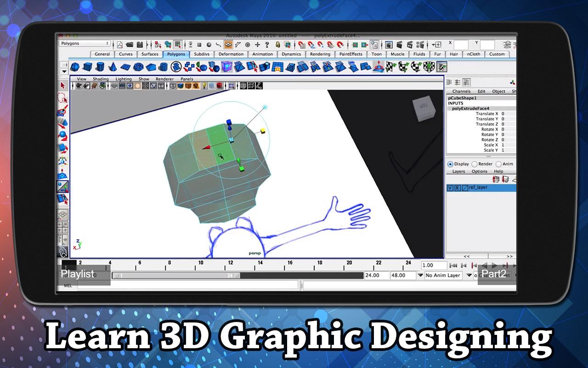
Task: Pick the Lasso select tool
Action: pyautogui.click(x=63, y=98)
